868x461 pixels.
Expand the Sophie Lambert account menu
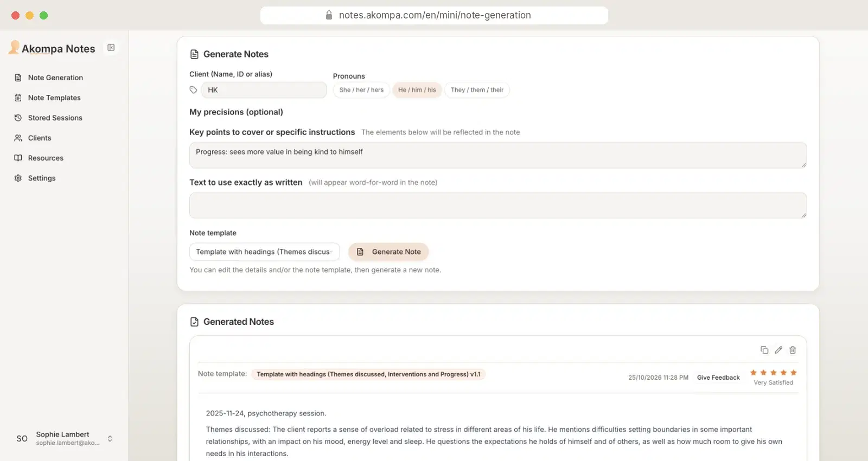110,438
